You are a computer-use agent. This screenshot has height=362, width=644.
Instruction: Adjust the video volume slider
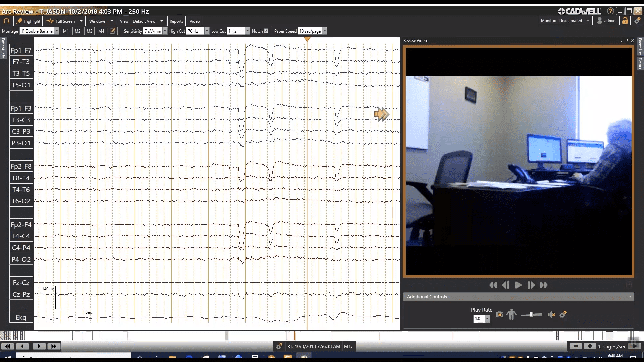[x=531, y=314]
